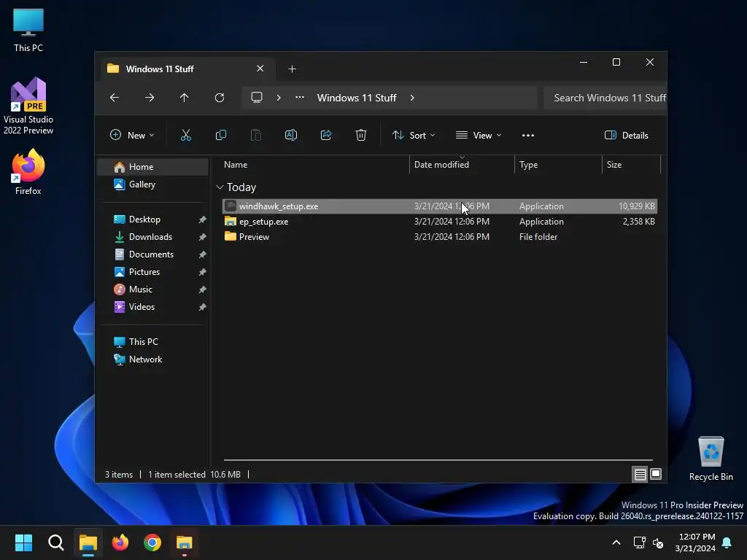Open the Sort dropdown menu
The image size is (747, 560).
pyautogui.click(x=414, y=135)
